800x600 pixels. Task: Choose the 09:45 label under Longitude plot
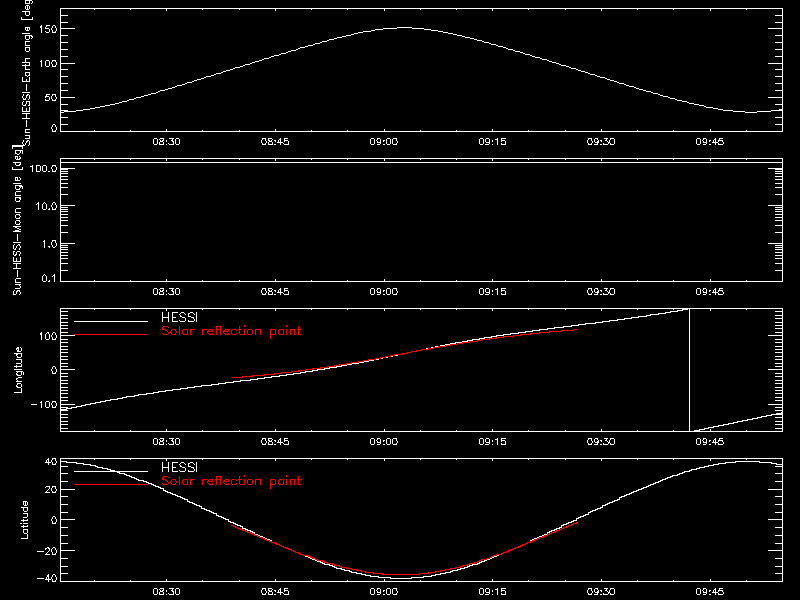click(710, 441)
